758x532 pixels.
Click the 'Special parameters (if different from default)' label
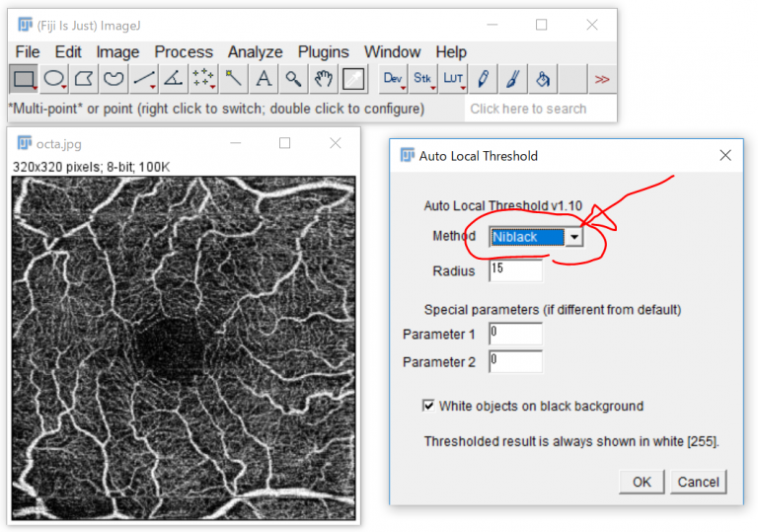553,310
